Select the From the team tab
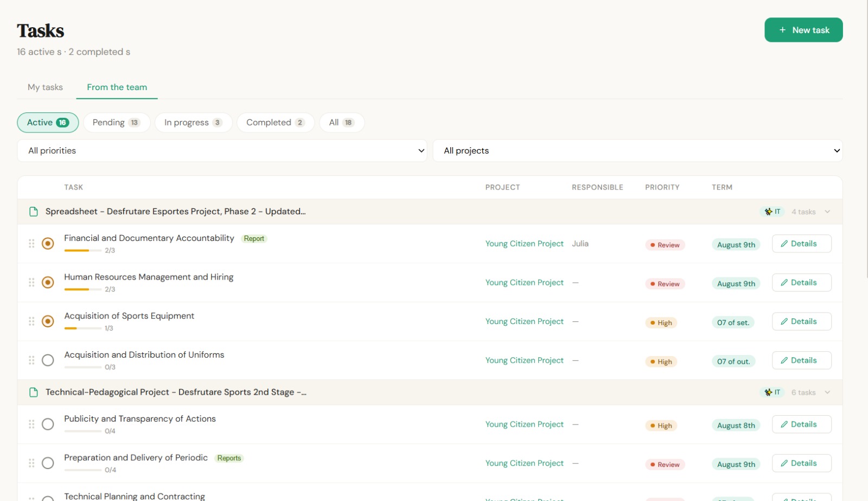 tap(117, 87)
